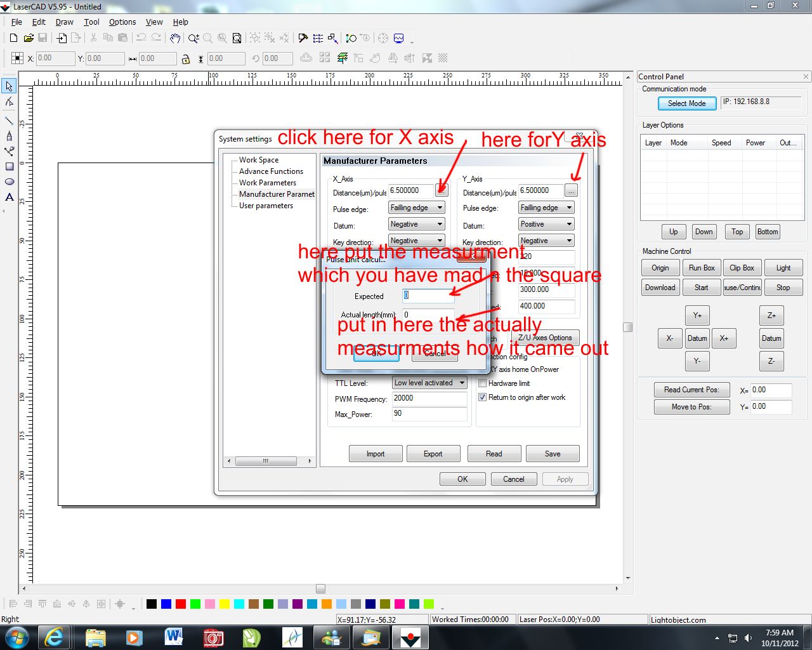Select Work Space in settings tree
Screen dimensions: 812x650
coord(258,160)
